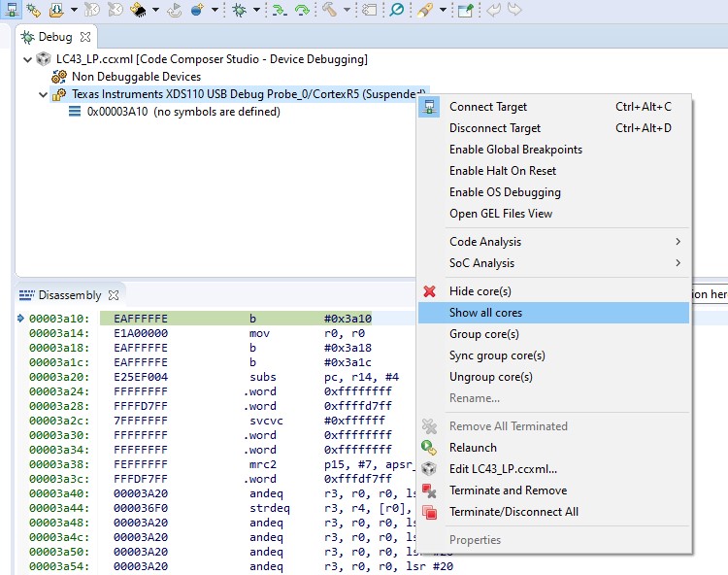Open dropdown beside the memory chip icon
Image resolution: width=728 pixels, height=575 pixels.
[x=155, y=10]
